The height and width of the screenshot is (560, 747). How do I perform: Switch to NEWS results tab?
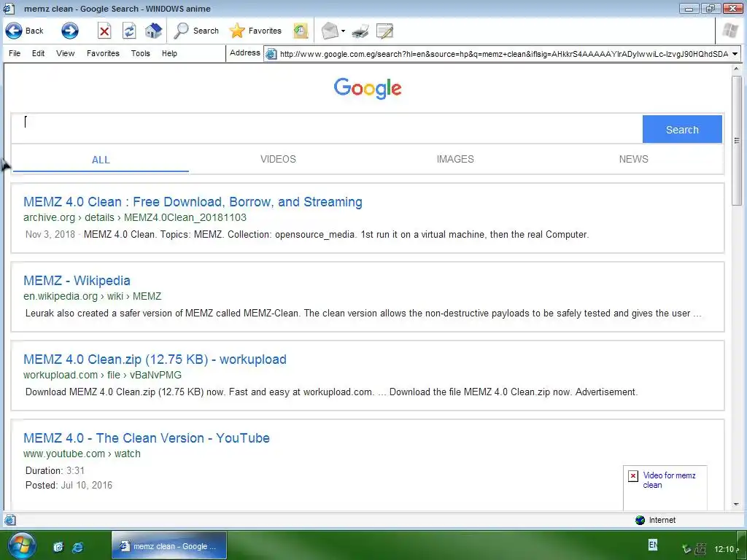pos(634,159)
